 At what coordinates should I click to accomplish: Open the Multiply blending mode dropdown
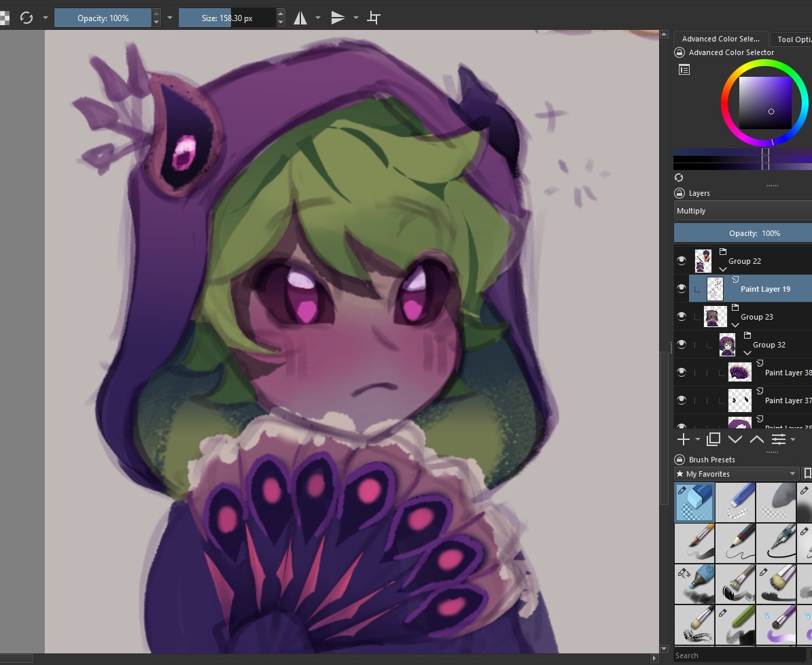click(743, 211)
